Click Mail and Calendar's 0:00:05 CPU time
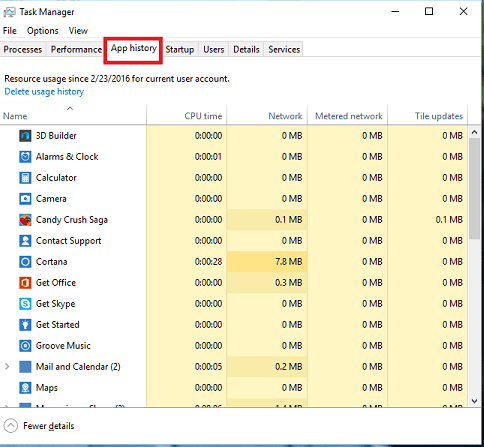This screenshot has width=484, height=447. (208, 367)
